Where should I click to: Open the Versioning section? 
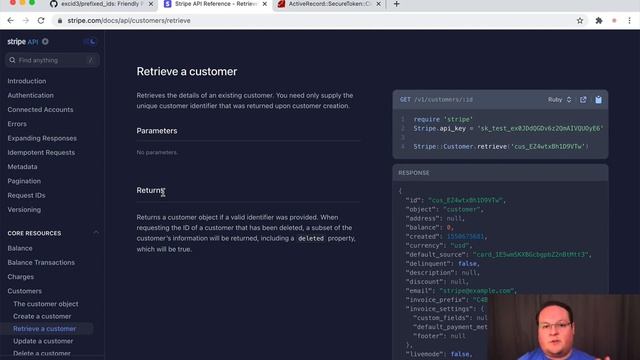24,209
